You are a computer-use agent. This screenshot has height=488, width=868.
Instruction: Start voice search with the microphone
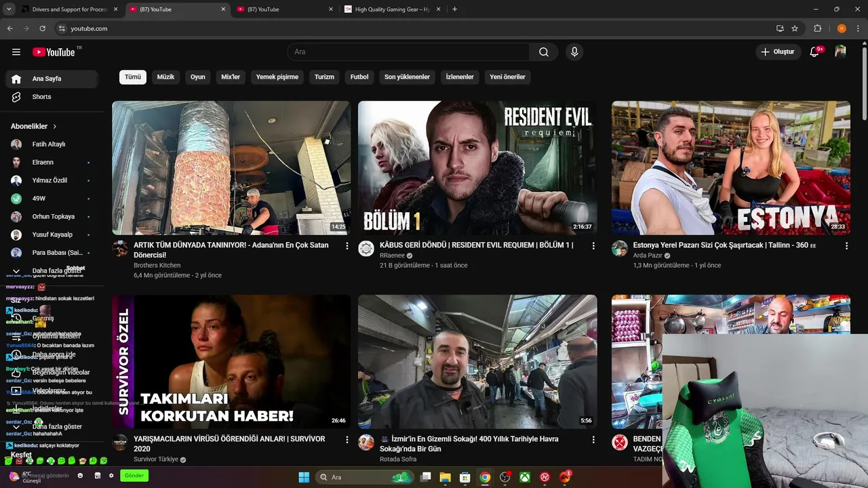(x=574, y=52)
